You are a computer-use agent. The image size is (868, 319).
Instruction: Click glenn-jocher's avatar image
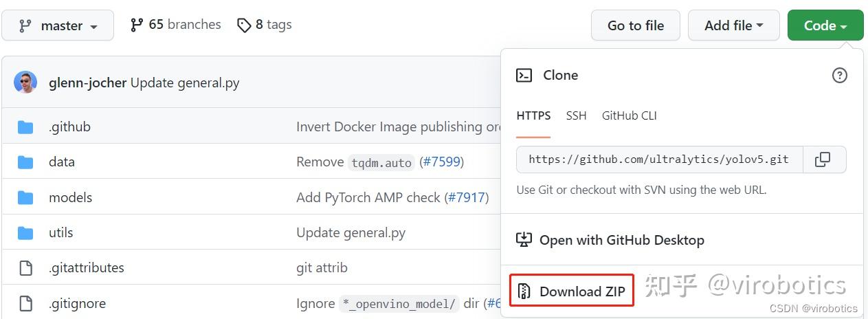point(25,82)
